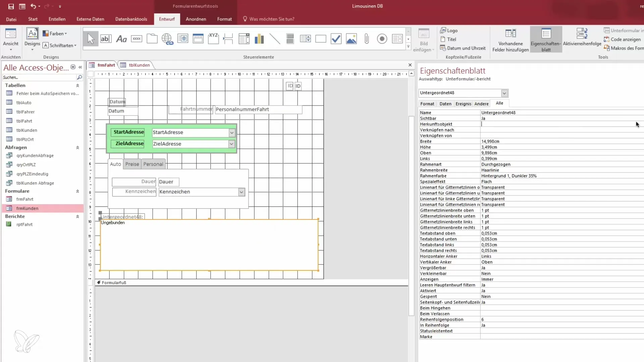Pick the picture frame control icon
Image resolution: width=644 pixels, height=362 pixels.
point(352,39)
